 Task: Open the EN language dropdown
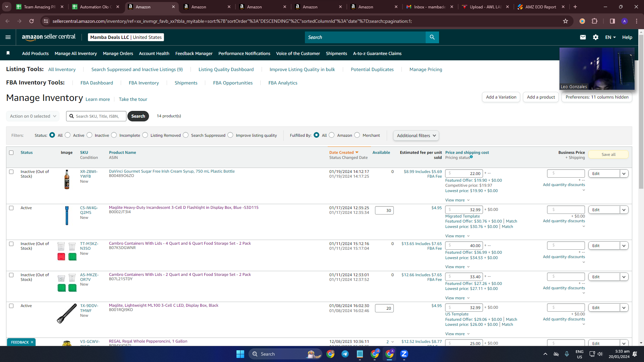point(610,37)
